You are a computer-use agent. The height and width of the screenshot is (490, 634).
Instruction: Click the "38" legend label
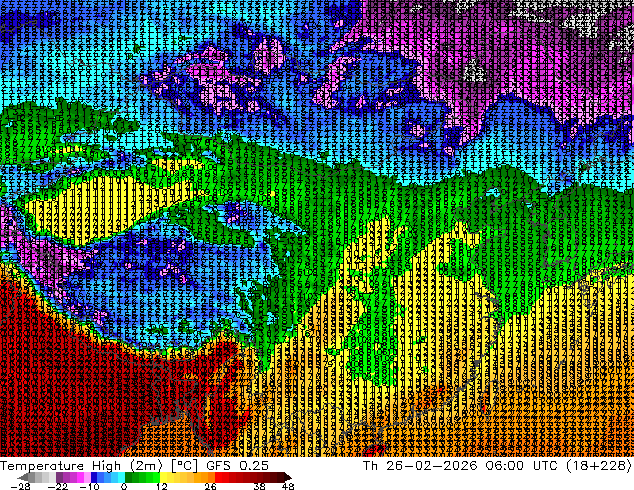pos(260,486)
